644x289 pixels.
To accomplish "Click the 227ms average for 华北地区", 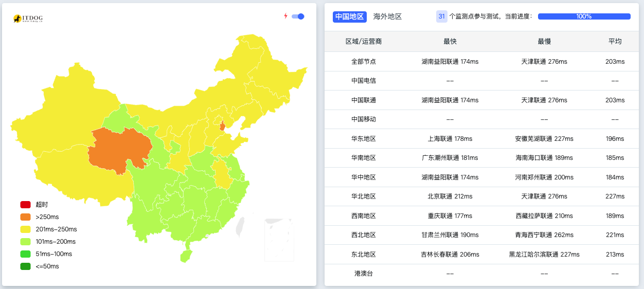I will 615,196.
